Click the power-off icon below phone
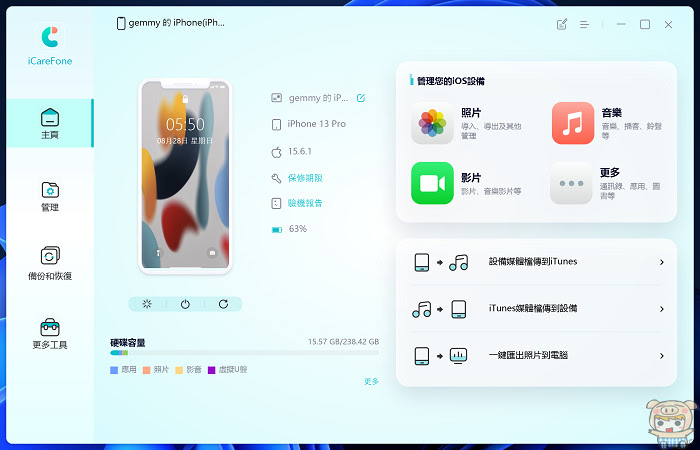 [x=185, y=304]
